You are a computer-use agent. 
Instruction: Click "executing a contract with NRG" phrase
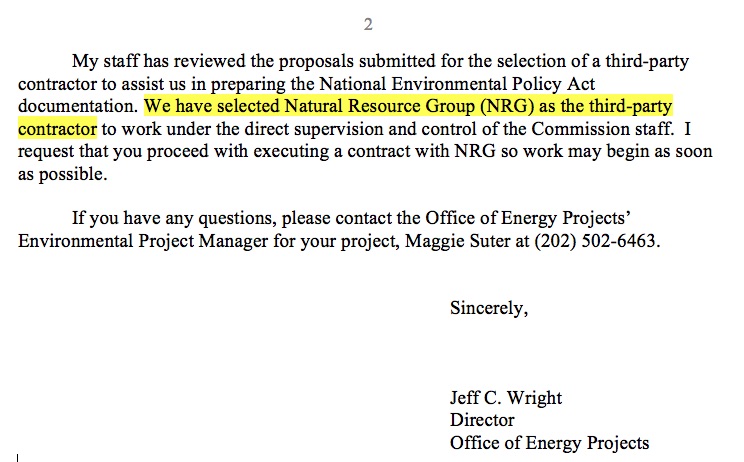[x=374, y=151]
